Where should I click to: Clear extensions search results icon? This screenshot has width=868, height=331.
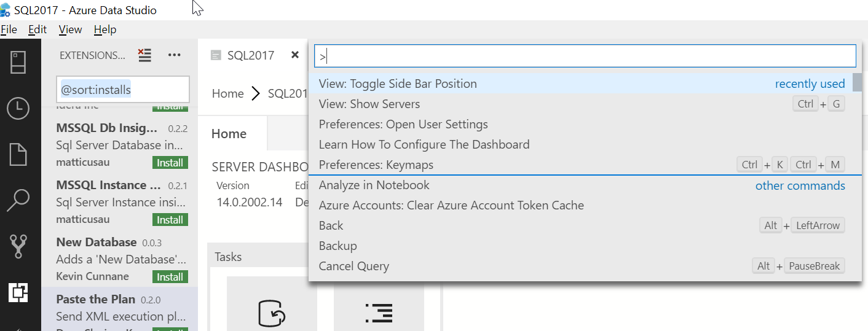click(x=144, y=55)
